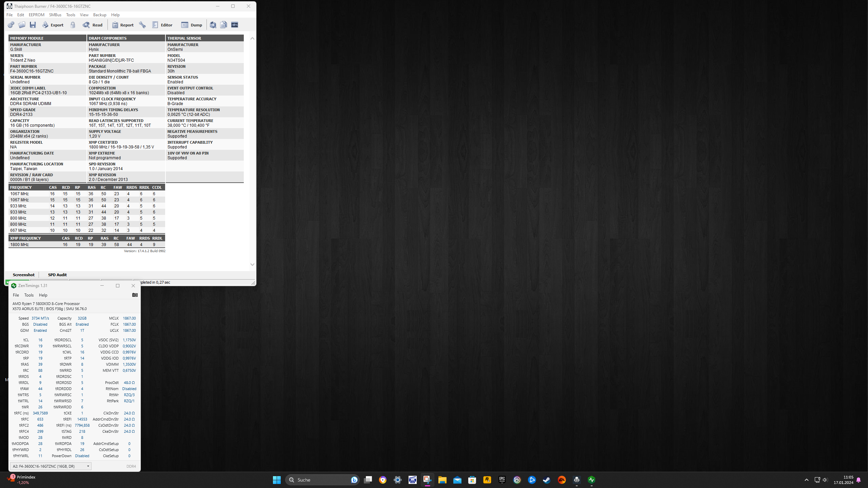Click the padlock toolbar icon
Image resolution: width=868 pixels, height=488 pixels.
point(73,25)
